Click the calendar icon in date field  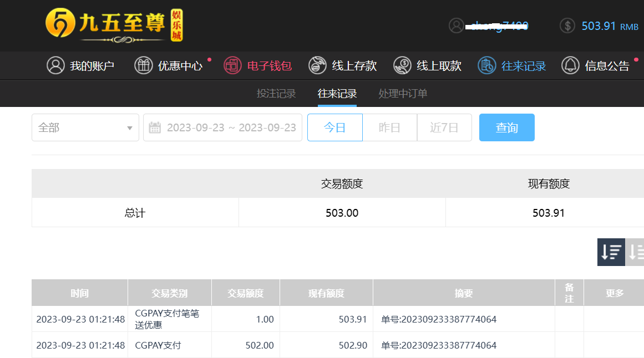coord(155,127)
